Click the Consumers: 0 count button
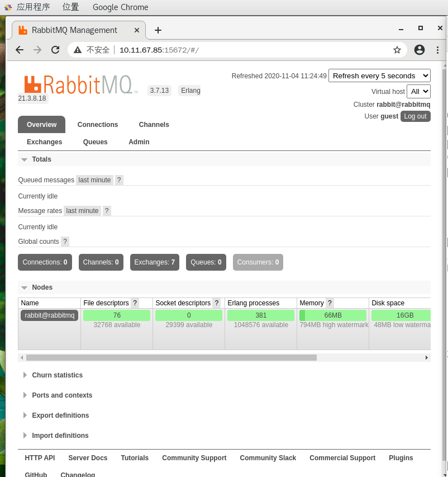This screenshot has width=448, height=477. 258,262
